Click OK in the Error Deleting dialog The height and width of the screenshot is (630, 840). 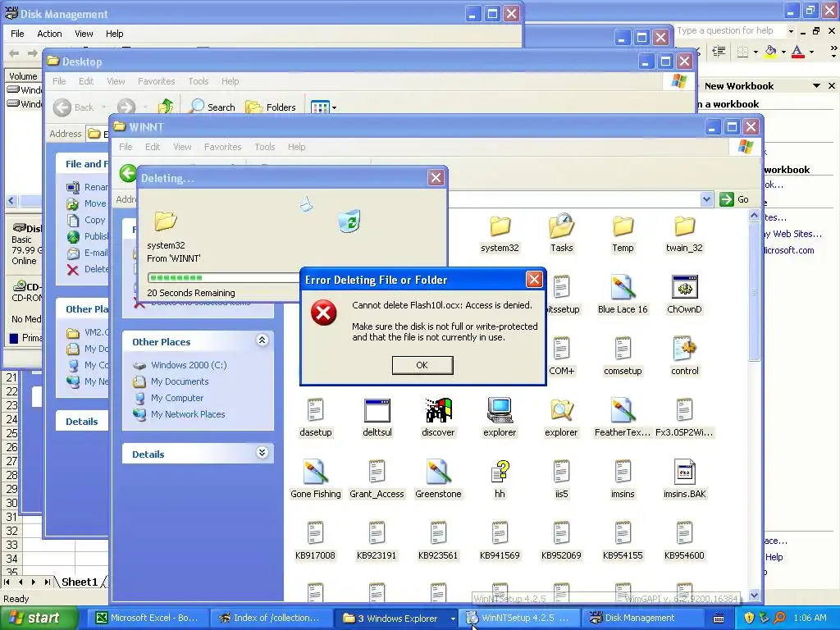tap(422, 365)
